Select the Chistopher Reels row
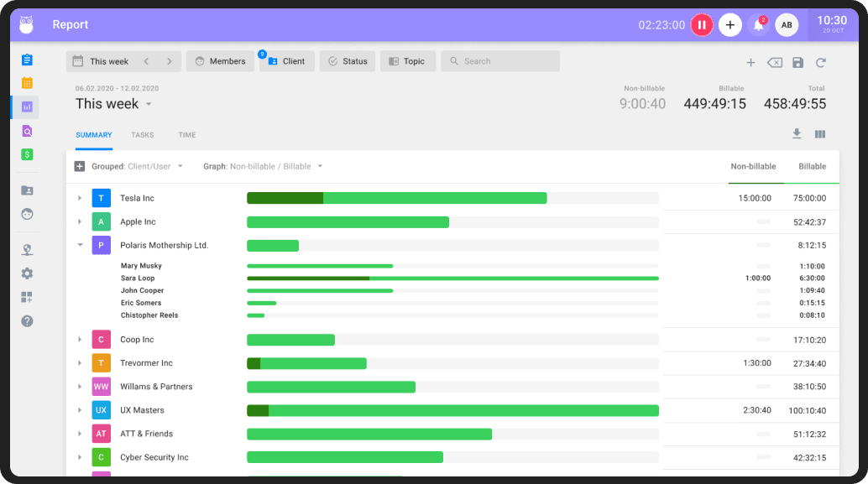The width and height of the screenshot is (868, 484). click(473, 315)
